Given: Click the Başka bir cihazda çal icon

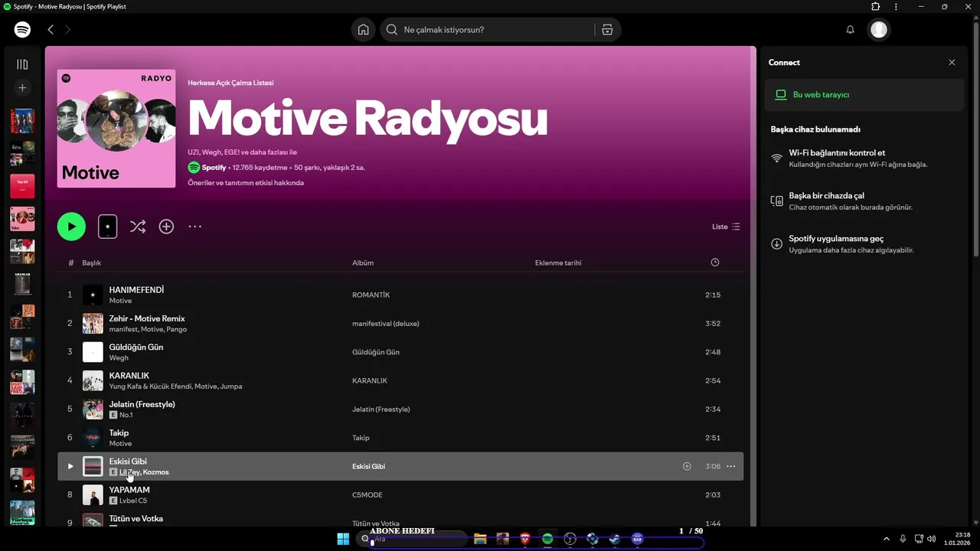Looking at the screenshot, I should [776, 201].
